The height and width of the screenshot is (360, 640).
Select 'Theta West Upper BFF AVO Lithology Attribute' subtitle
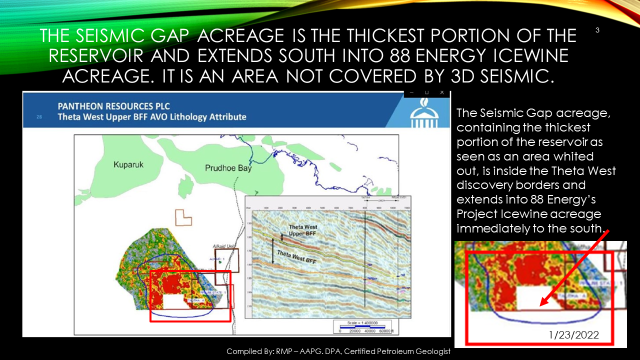click(x=152, y=117)
